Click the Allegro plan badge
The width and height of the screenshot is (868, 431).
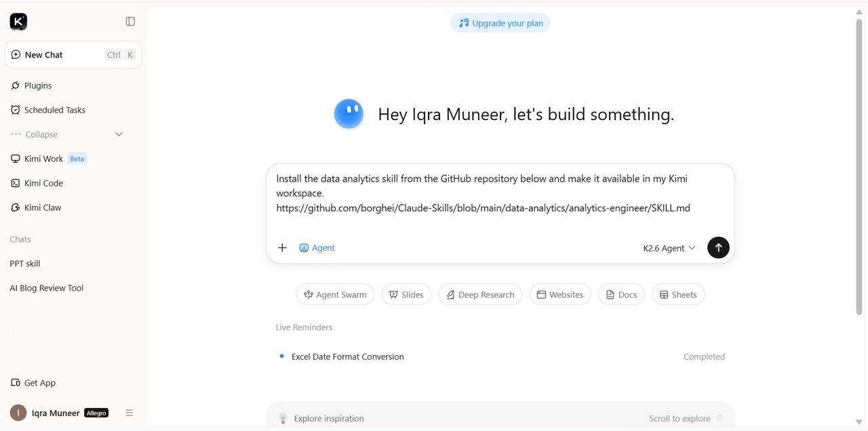click(x=96, y=413)
